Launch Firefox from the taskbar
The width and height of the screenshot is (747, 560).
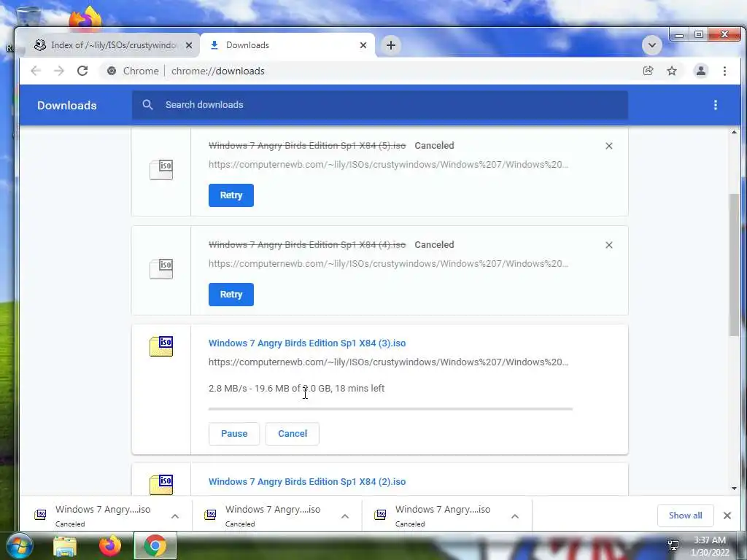coord(109,546)
